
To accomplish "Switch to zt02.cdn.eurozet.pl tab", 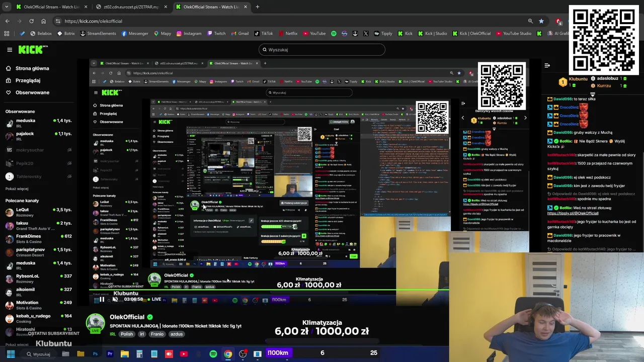I will pos(131,7).
